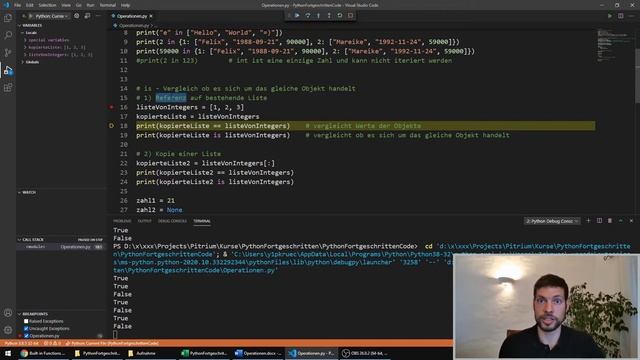Close the Operationen.py editor tab
The width and height of the screenshot is (640, 360).
click(151, 16)
